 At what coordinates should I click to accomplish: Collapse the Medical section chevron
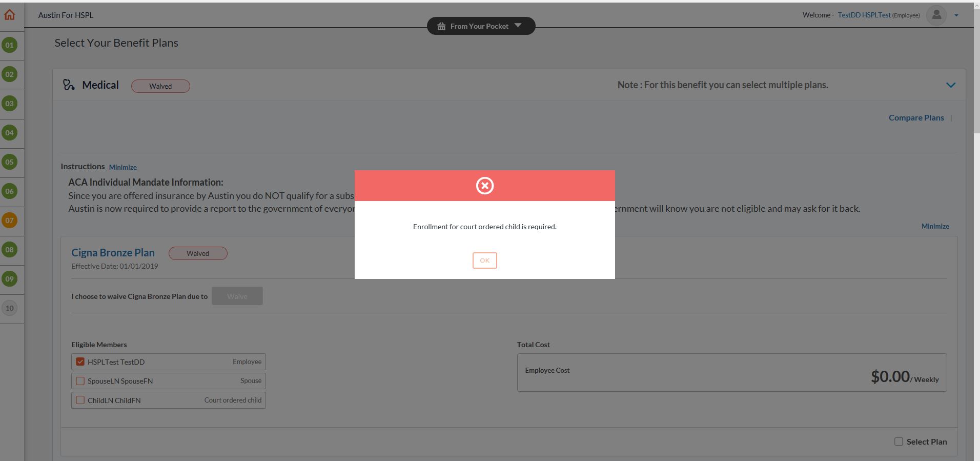pyautogui.click(x=951, y=85)
